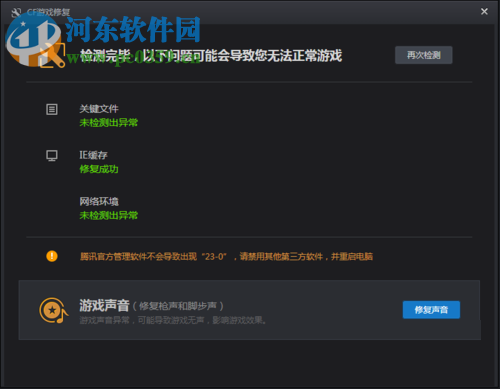
Task: Click the 再次检测 re-scan button
Action: [x=424, y=55]
